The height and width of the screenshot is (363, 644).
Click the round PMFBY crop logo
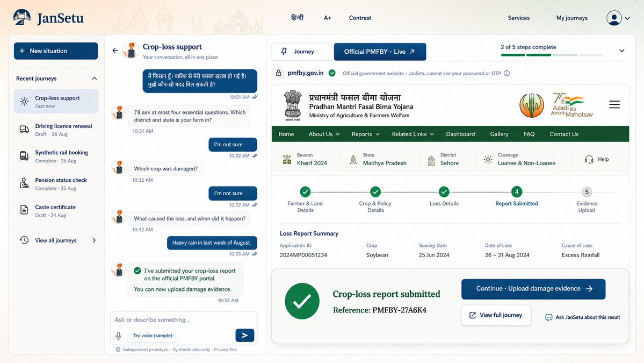click(x=531, y=105)
